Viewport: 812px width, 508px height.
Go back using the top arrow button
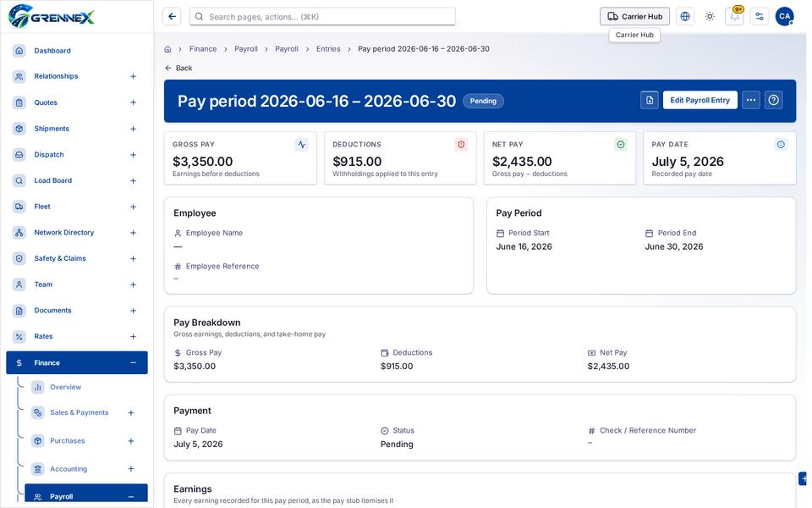[x=172, y=17]
